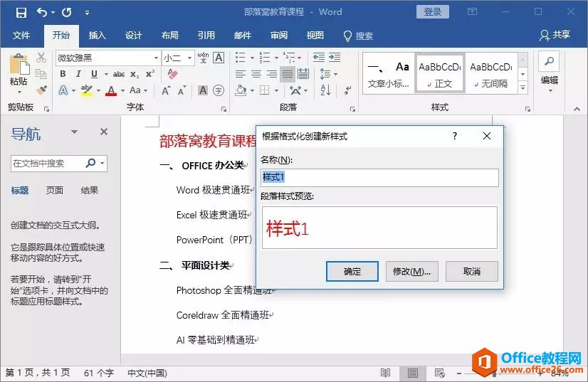Switch to the 插入 tab
Viewport: 588px width, 382px height.
pos(97,36)
